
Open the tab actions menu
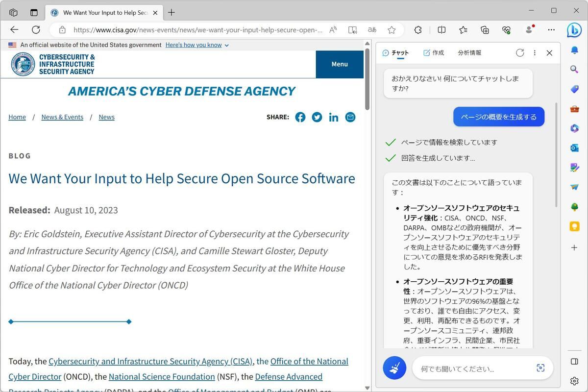34,12
